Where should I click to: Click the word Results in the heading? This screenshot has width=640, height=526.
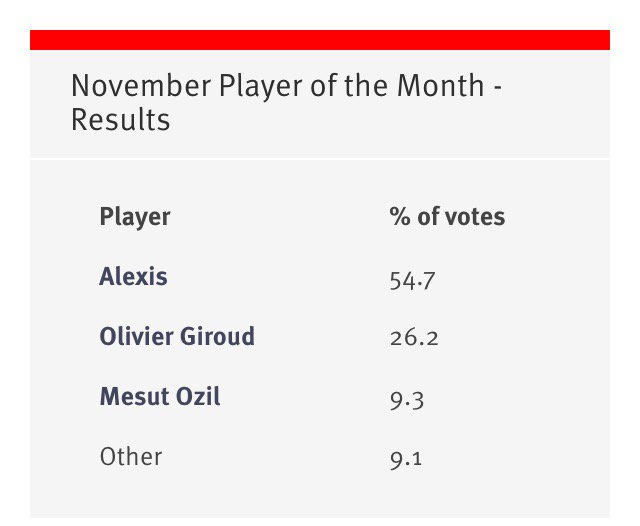tap(121, 120)
